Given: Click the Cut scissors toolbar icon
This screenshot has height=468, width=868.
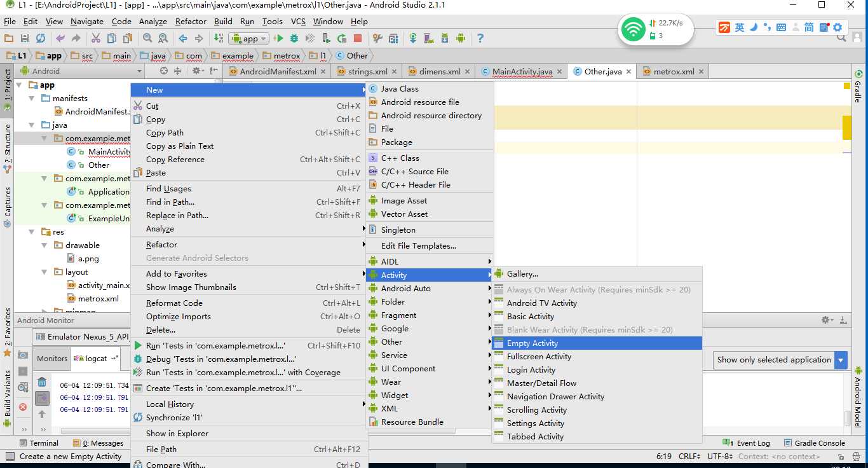Looking at the screenshot, I should pyautogui.click(x=97, y=38).
